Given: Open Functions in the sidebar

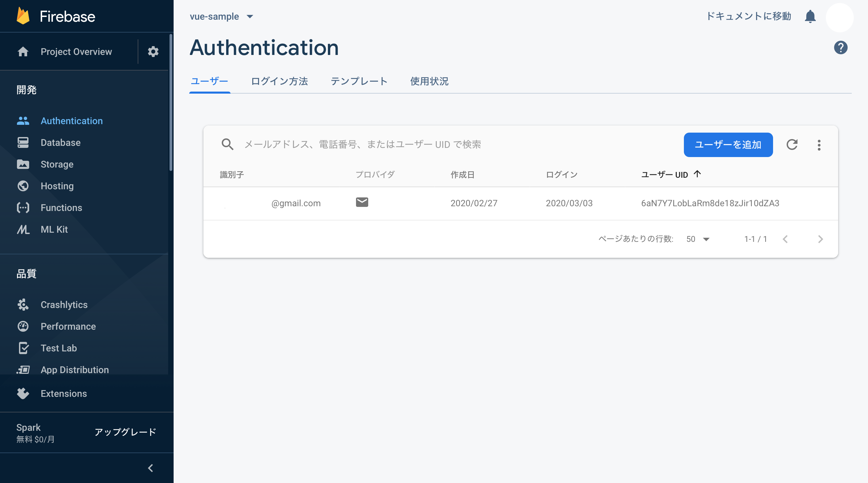Looking at the screenshot, I should click(x=61, y=208).
